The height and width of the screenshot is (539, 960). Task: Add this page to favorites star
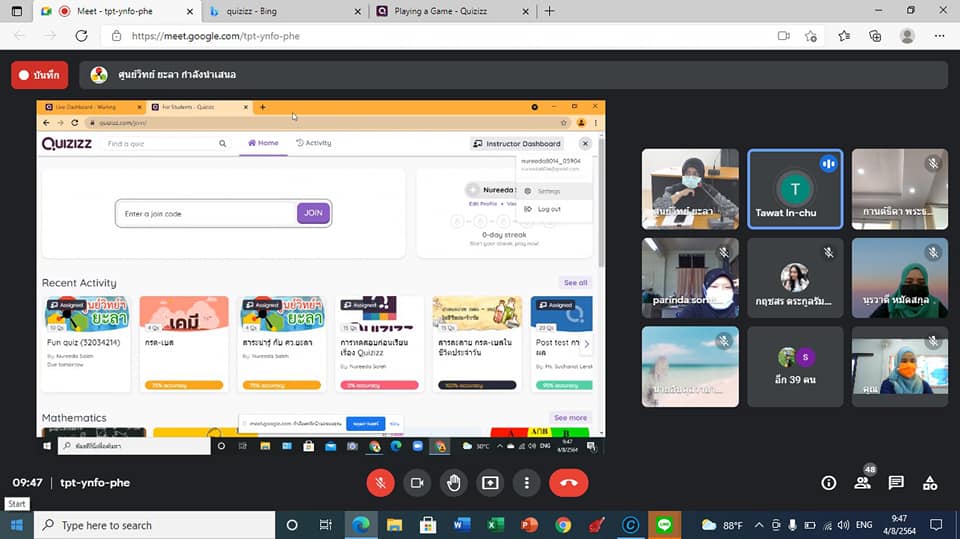(x=811, y=36)
